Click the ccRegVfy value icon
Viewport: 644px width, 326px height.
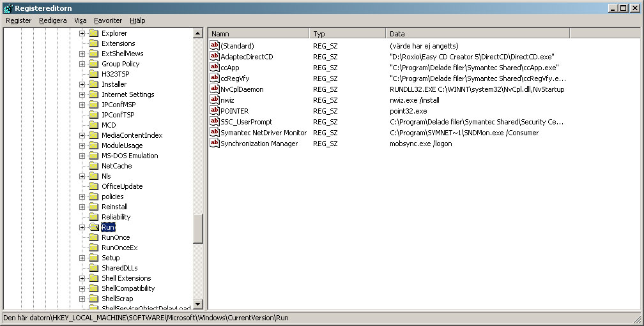click(x=215, y=78)
